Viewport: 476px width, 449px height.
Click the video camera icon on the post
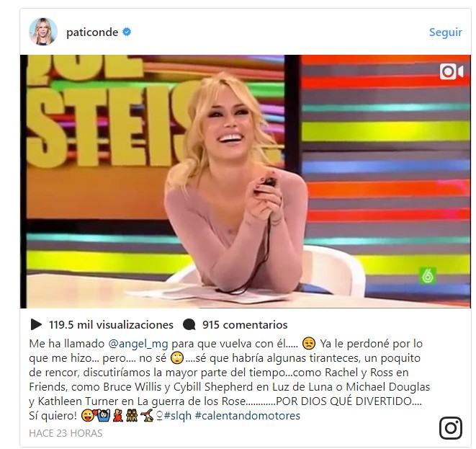[452, 71]
